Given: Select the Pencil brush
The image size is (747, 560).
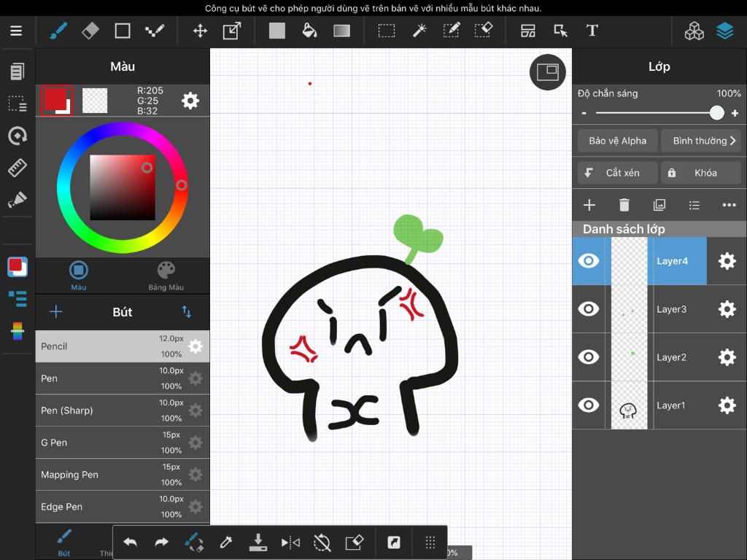Looking at the screenshot, I should tap(123, 346).
